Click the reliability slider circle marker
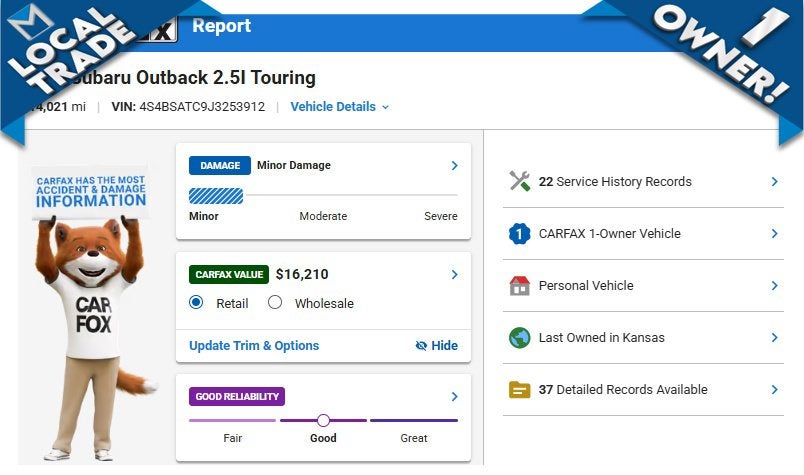The height and width of the screenshot is (475, 804). click(323, 420)
